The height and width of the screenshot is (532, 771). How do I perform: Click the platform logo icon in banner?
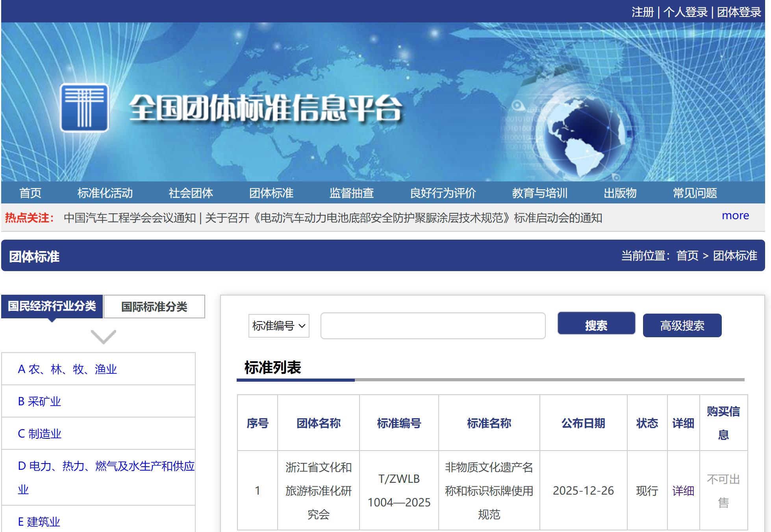(84, 107)
